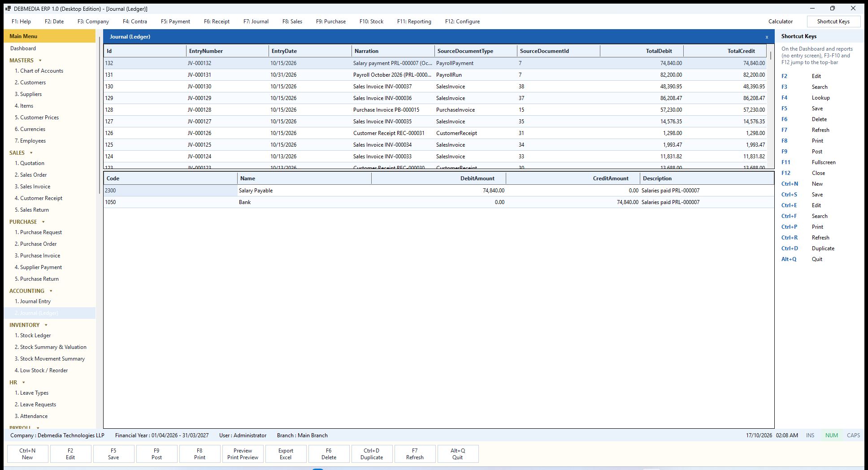The height and width of the screenshot is (470, 868).
Task: Select the Salary Payable line item
Action: pos(438,191)
